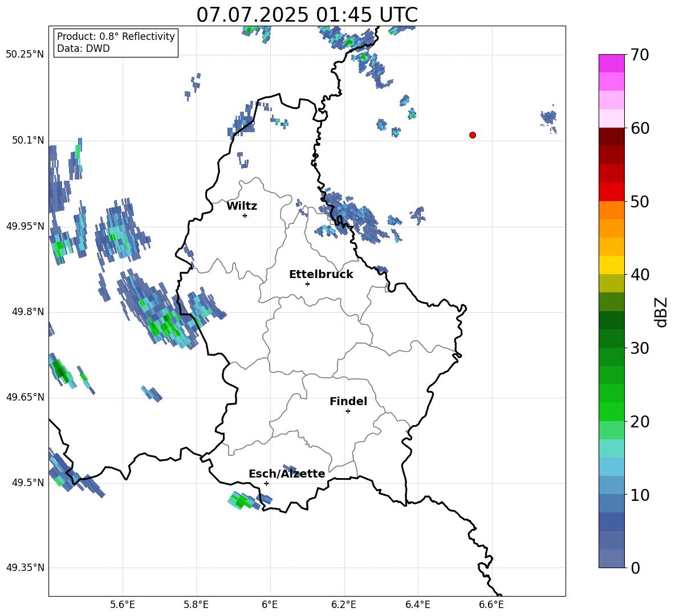
Task: Click the Findel station cross marker
Action: coord(348,411)
